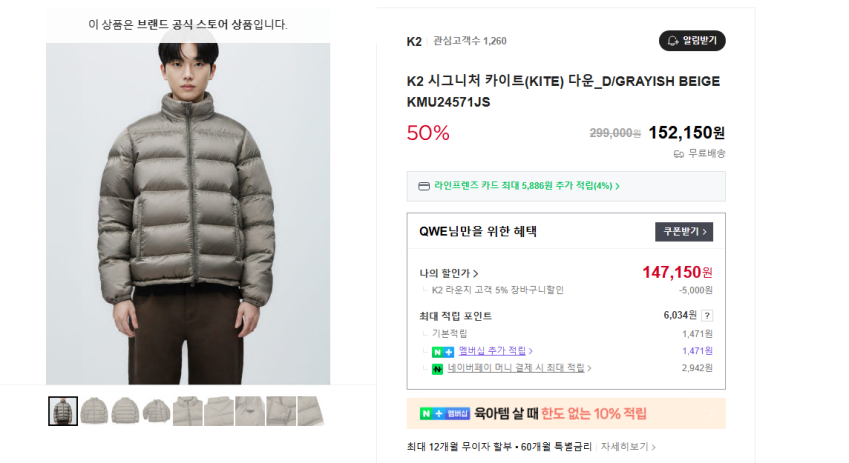The height and width of the screenshot is (463, 849).
Task: Click the card icon beside 라인프렌즈 카드
Action: click(x=424, y=186)
